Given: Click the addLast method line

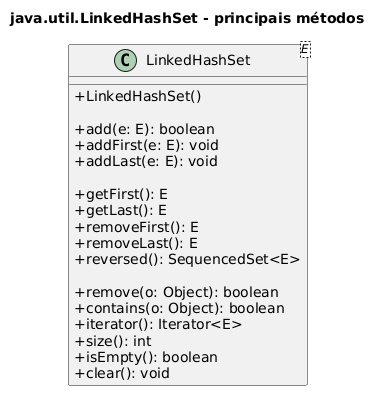Looking at the screenshot, I should 146,161.
